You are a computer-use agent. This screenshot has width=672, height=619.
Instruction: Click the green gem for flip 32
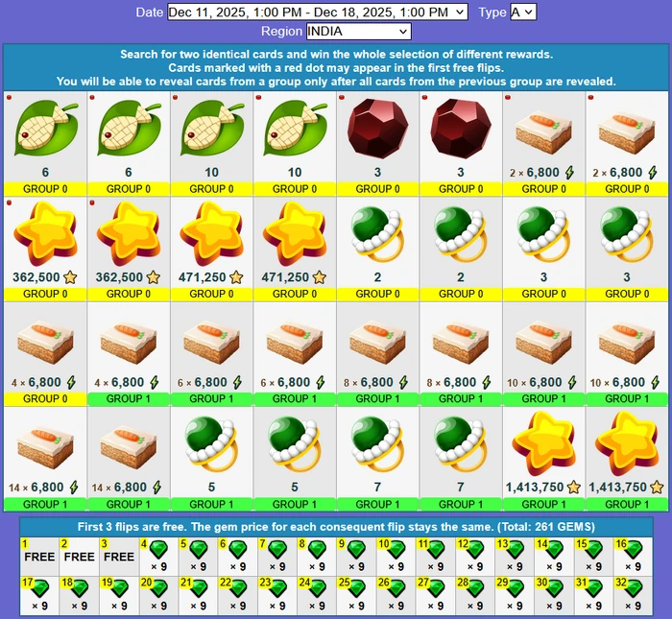click(x=634, y=589)
